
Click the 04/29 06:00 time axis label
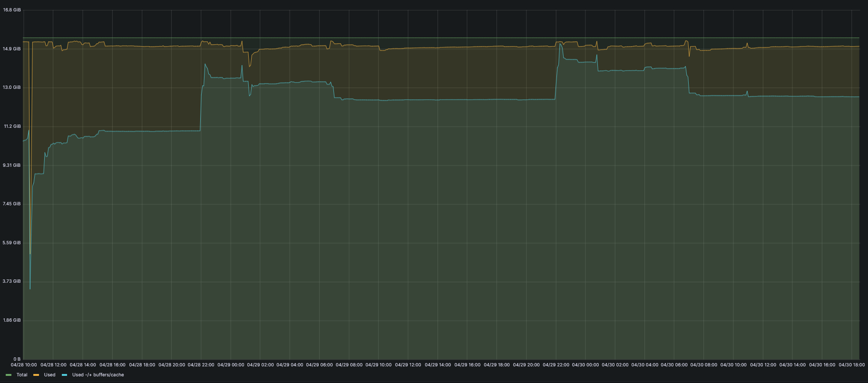[319, 365]
